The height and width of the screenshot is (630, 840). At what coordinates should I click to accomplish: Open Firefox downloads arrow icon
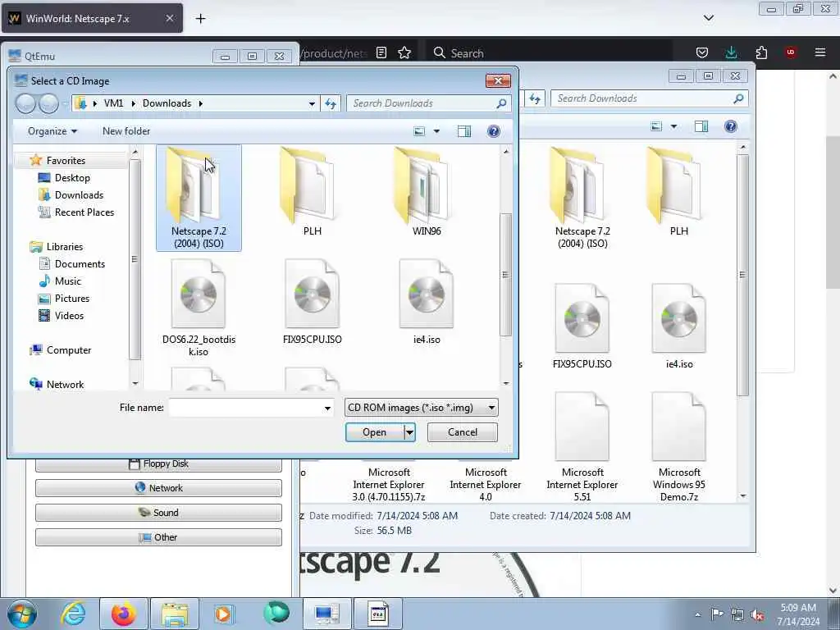731,52
